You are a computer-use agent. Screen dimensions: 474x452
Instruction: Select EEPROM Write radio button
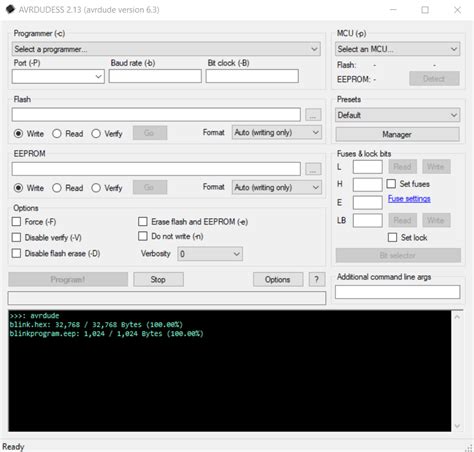click(18, 188)
